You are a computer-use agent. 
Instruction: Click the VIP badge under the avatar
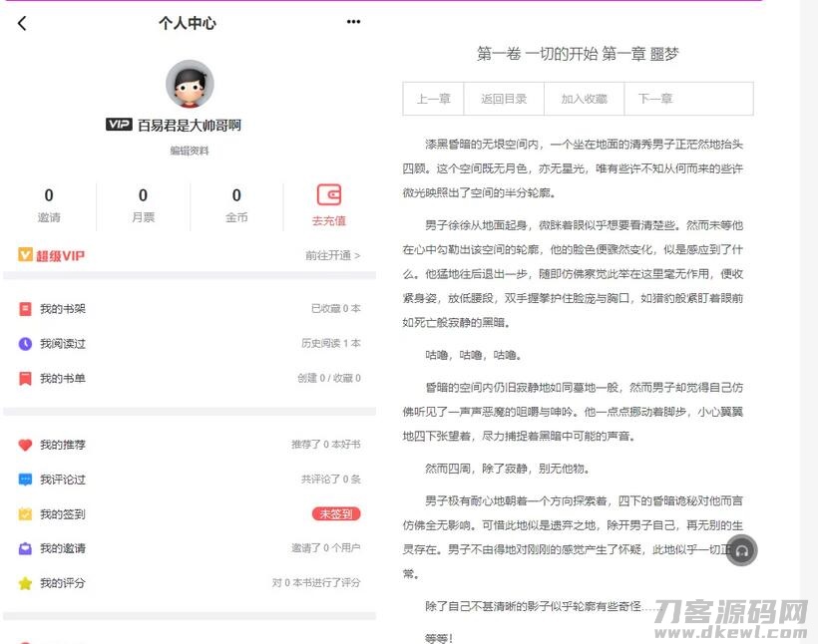point(121,125)
